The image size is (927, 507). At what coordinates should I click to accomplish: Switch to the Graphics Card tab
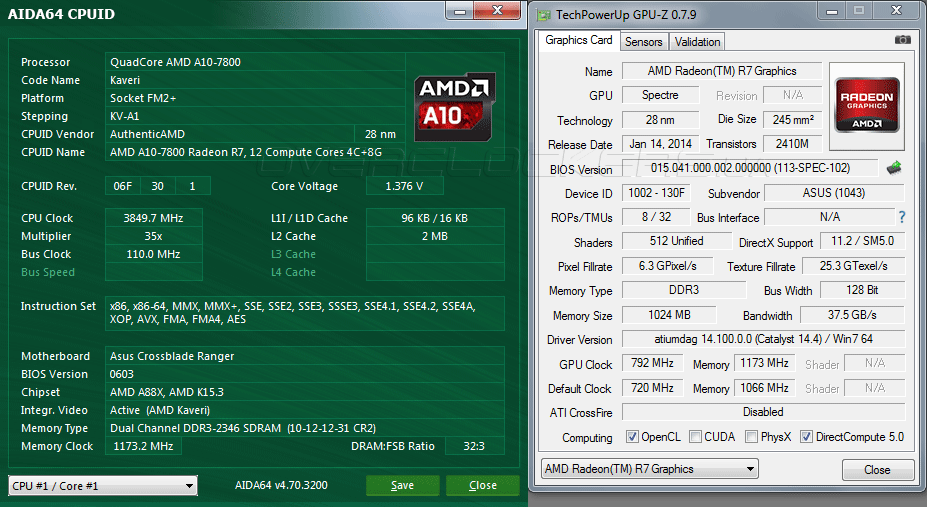click(578, 40)
